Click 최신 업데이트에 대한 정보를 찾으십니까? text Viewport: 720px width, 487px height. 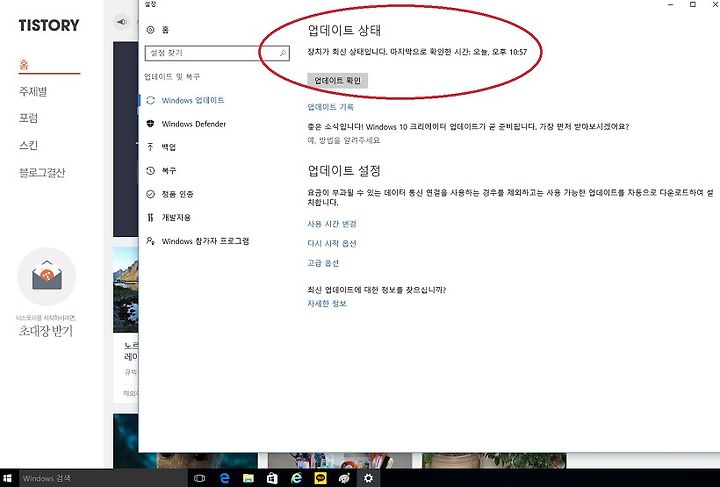[377, 290]
